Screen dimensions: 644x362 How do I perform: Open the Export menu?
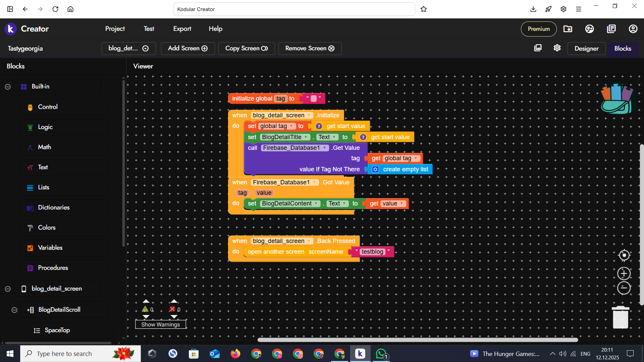[182, 29]
